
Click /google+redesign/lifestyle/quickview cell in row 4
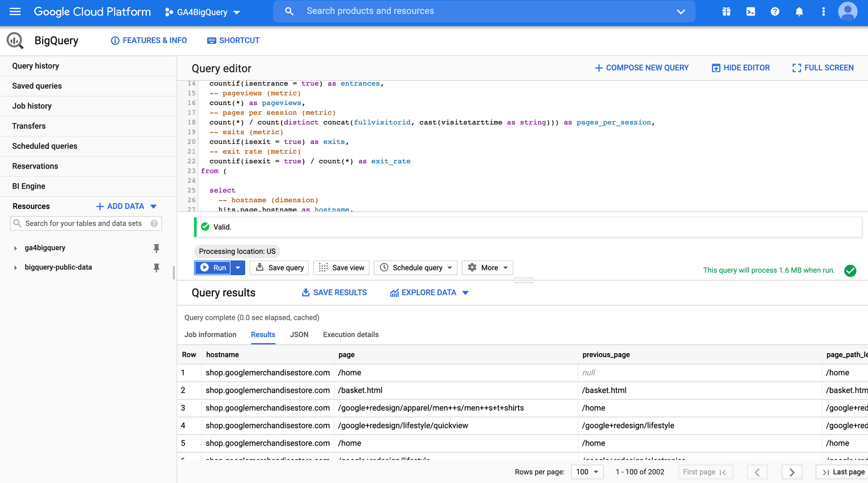403,425
